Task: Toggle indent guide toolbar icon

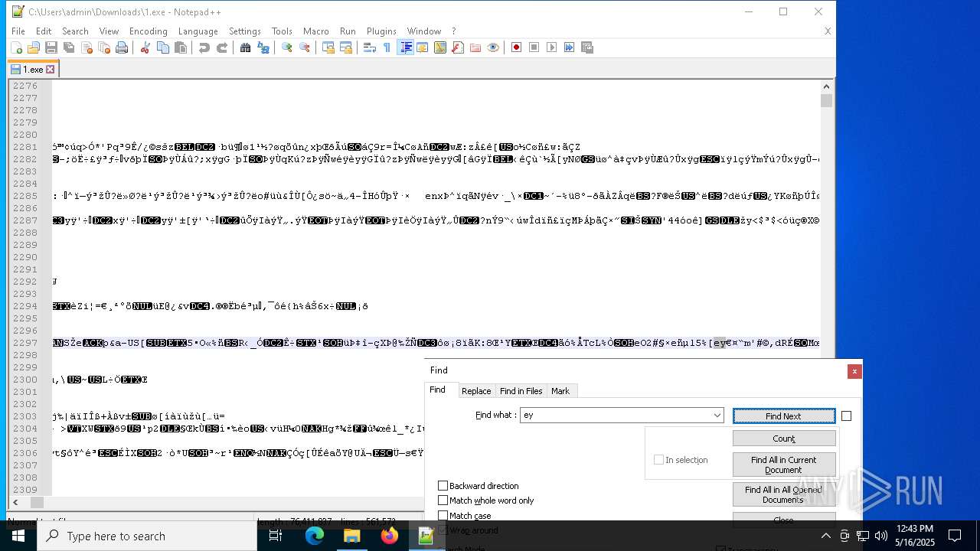Action: pos(406,47)
